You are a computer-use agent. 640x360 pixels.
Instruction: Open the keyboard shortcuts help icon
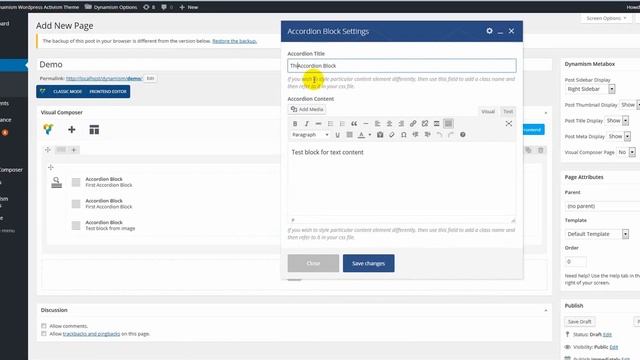[462, 135]
